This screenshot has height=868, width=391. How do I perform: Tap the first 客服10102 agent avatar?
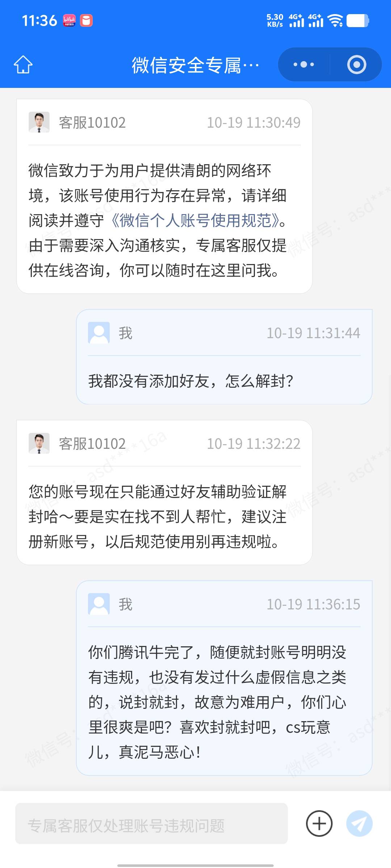[x=39, y=122]
